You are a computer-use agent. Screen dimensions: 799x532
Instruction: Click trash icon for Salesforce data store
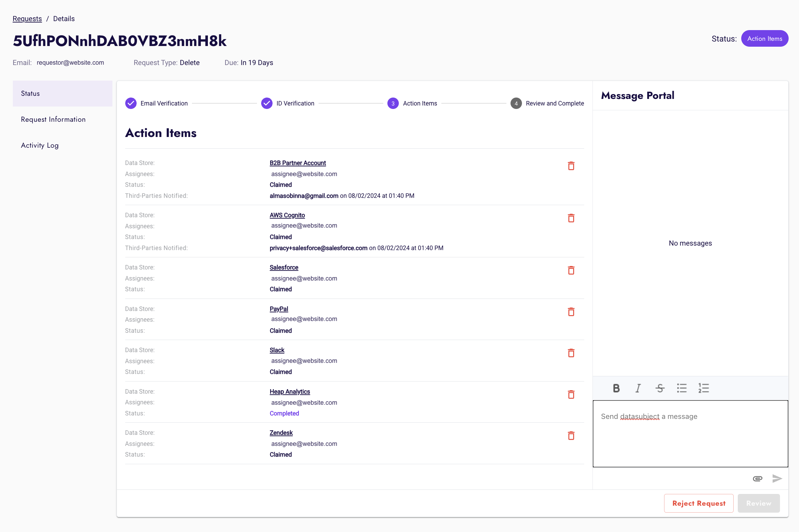click(x=571, y=270)
